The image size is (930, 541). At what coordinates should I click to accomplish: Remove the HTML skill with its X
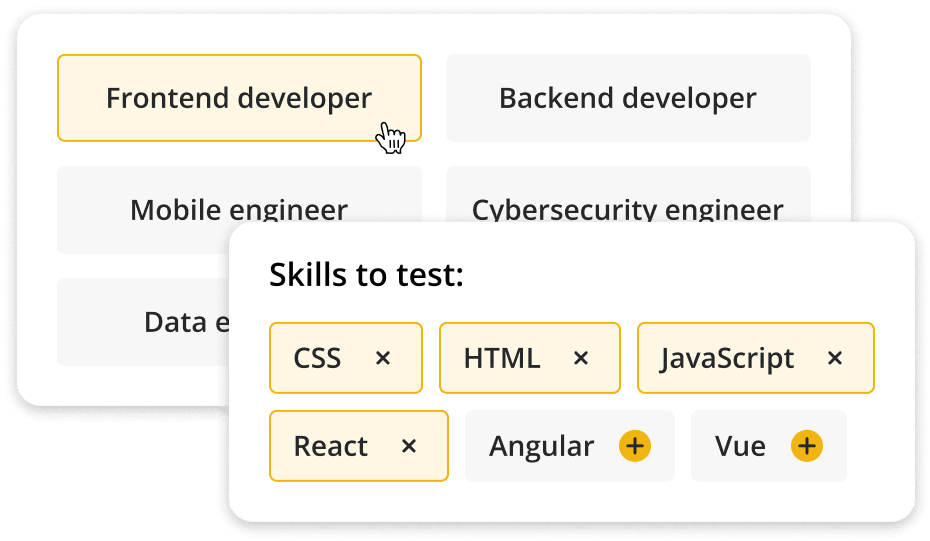[x=581, y=358]
